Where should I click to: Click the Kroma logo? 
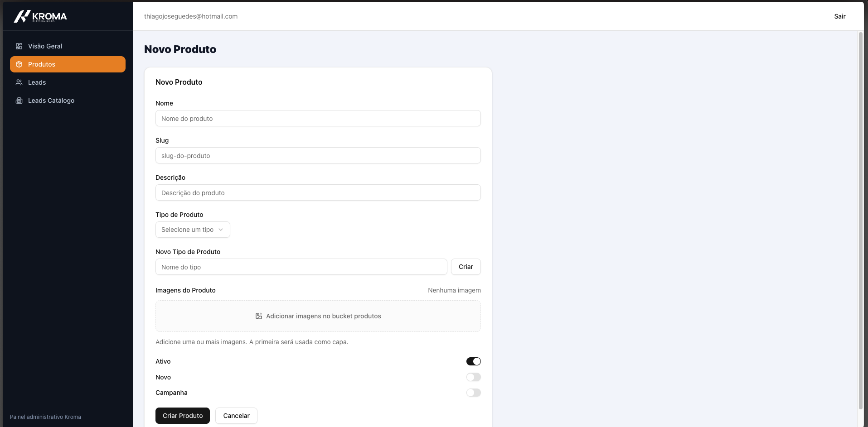tap(40, 16)
